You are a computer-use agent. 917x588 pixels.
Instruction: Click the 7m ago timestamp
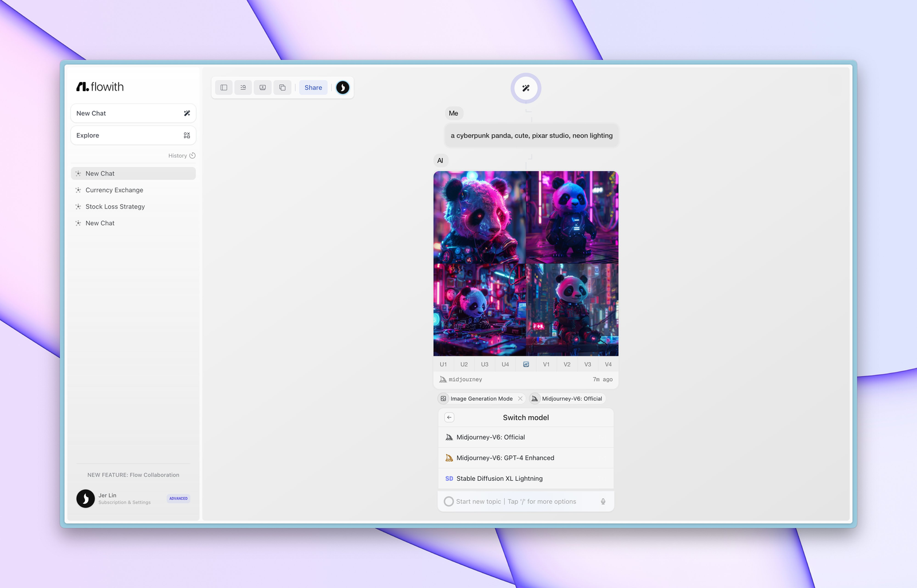(602, 379)
